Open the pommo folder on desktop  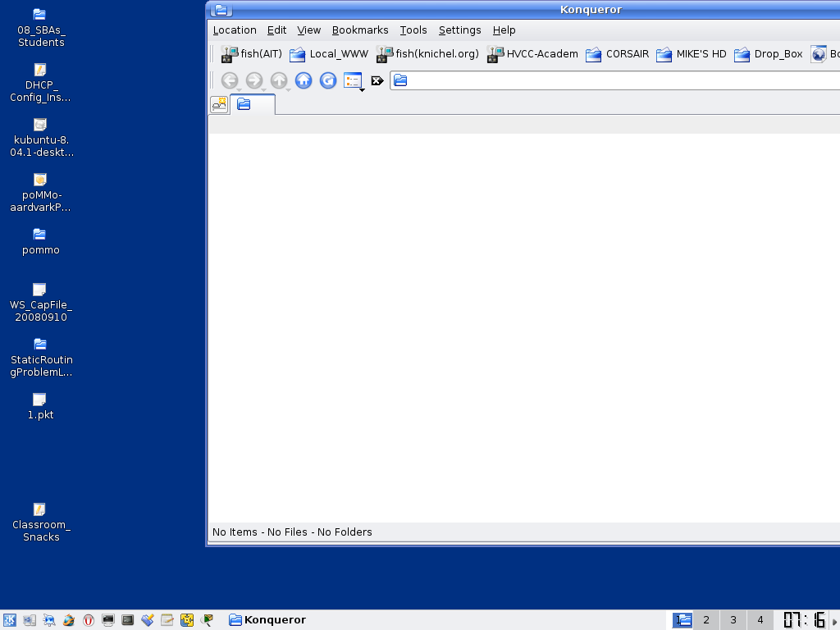coord(40,241)
